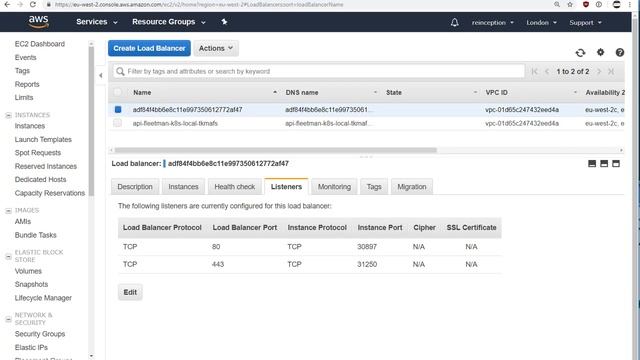640x360 pixels.
Task: Reload the browser page
Action: point(33,4)
